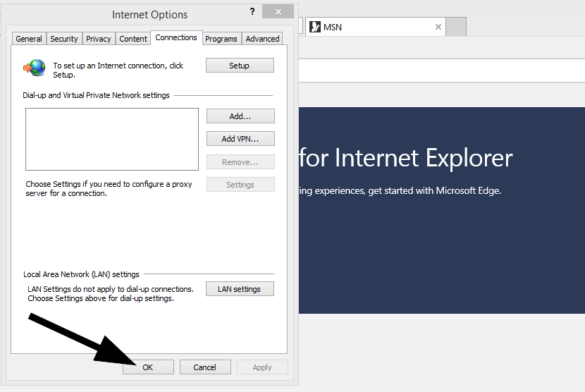Click the browser address bar

[x=442, y=71]
